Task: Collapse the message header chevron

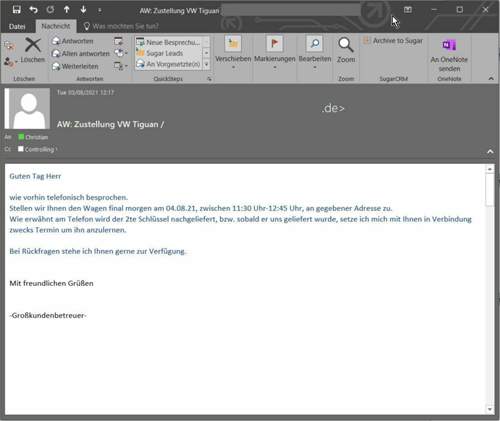Action: pyautogui.click(x=490, y=152)
